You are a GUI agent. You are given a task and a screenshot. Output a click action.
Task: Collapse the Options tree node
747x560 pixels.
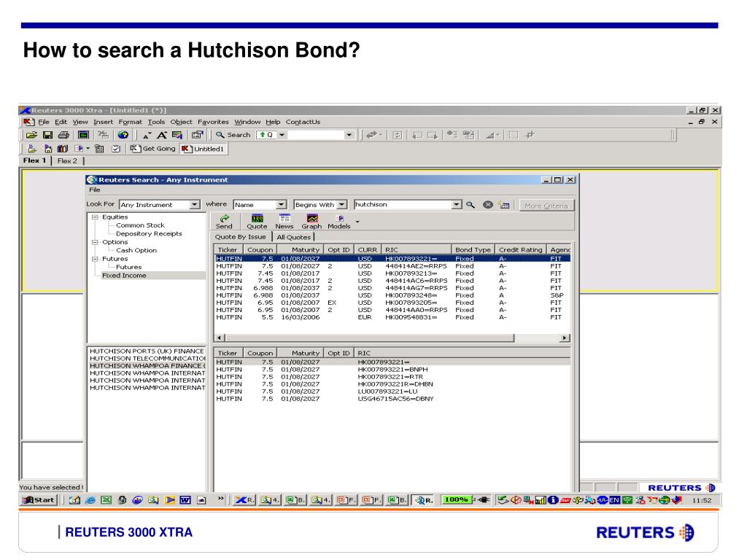(95, 242)
